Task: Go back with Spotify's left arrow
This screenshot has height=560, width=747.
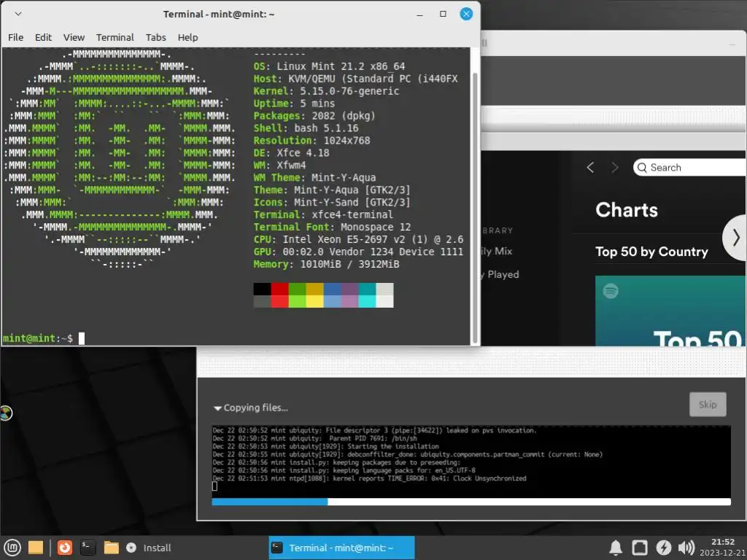Action: 591,167
